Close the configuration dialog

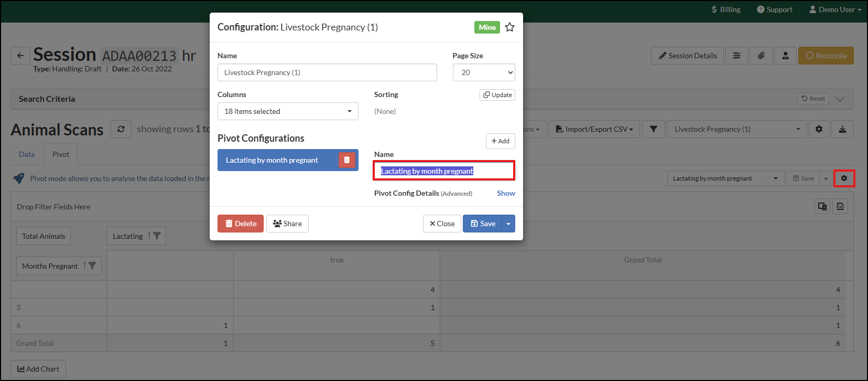coord(442,224)
